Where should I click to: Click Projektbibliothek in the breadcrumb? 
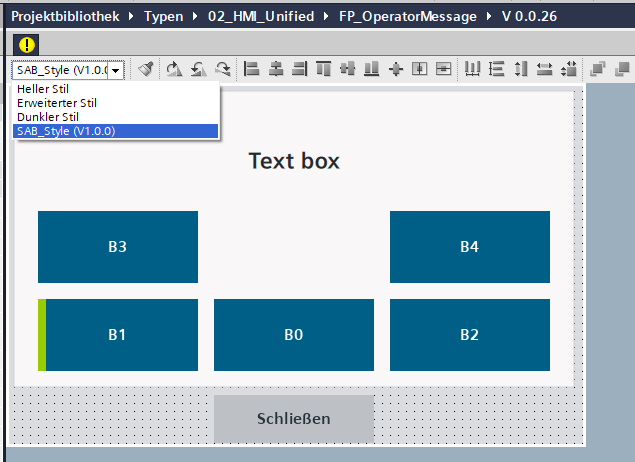coord(65,16)
